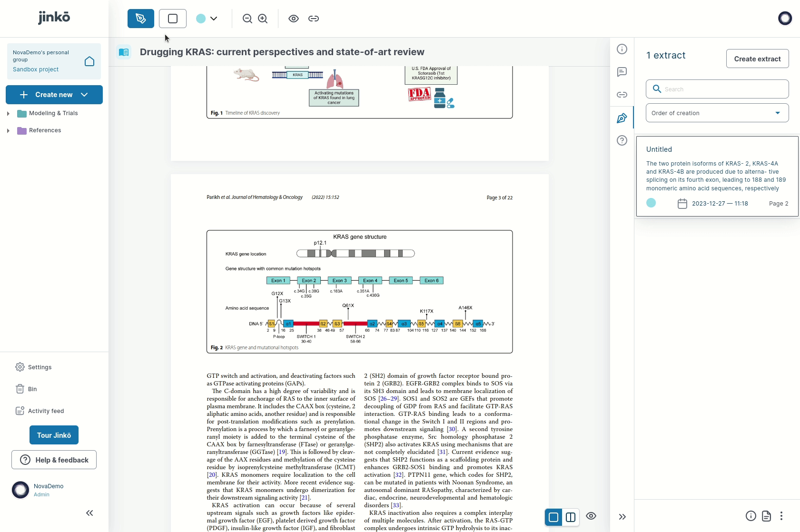Open more options three-dot menu

[781, 516]
